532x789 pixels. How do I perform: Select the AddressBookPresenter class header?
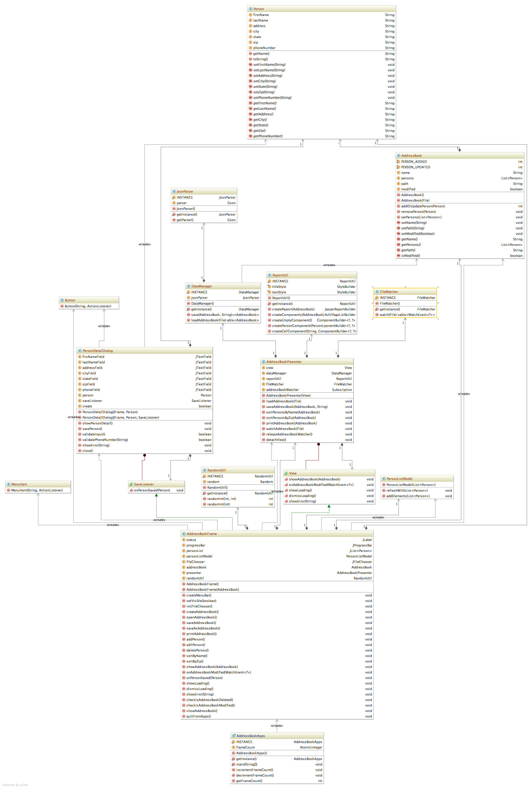[x=284, y=362]
